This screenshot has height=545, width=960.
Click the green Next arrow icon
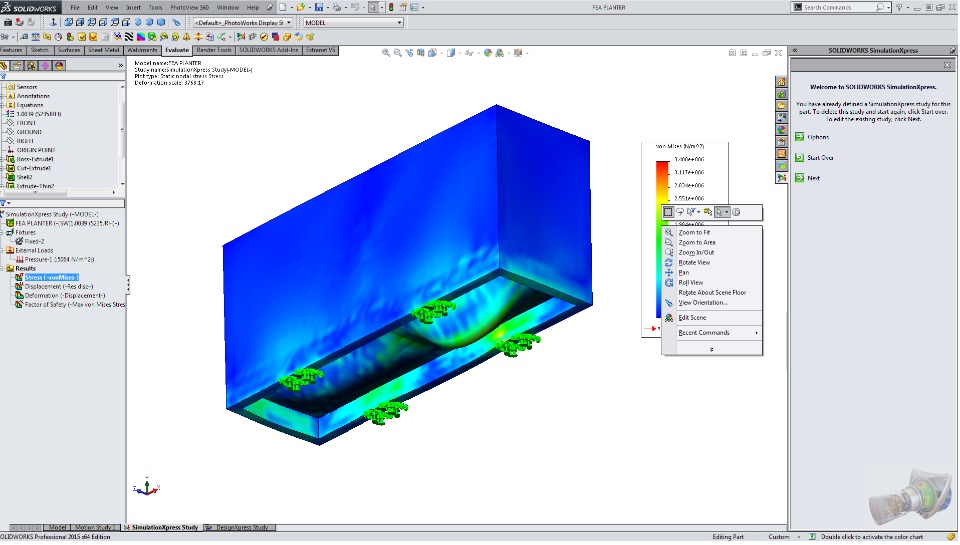tap(800, 178)
